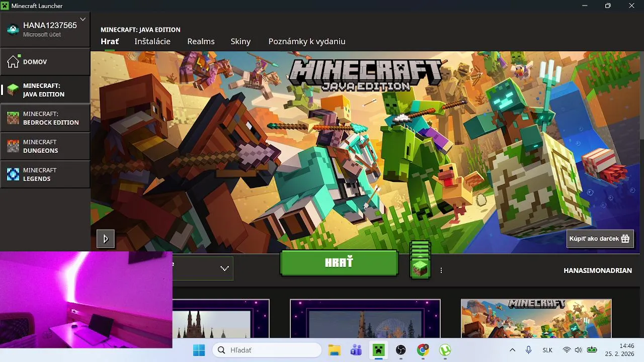The height and width of the screenshot is (362, 644).
Task: Click Kúpiť ako darček button
Action: click(600, 239)
